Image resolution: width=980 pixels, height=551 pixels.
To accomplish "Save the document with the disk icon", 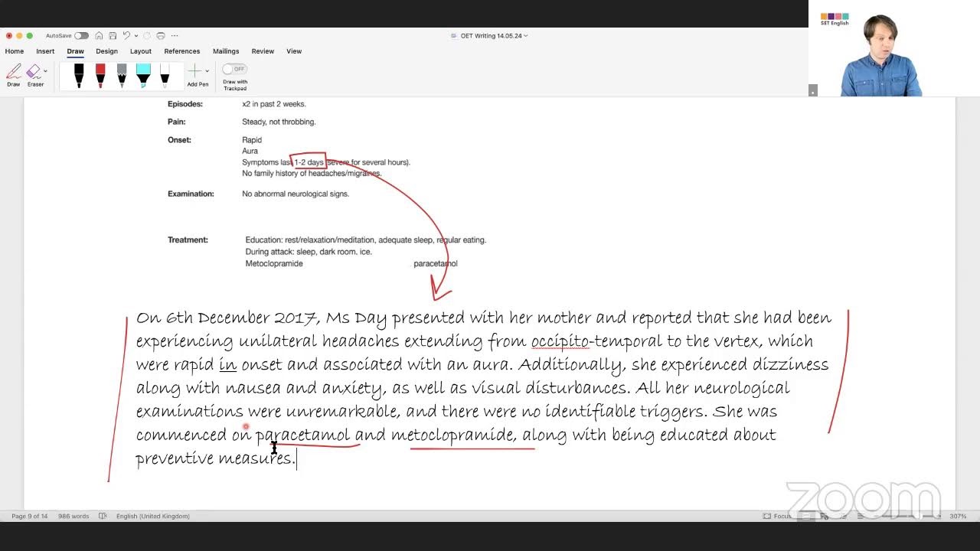I will point(113,36).
